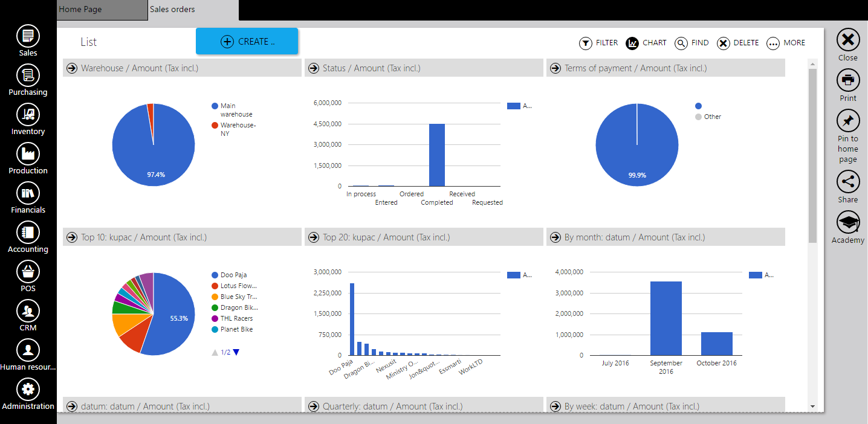Click the CREATE button
Image resolution: width=868 pixels, height=424 pixels.
247,41
